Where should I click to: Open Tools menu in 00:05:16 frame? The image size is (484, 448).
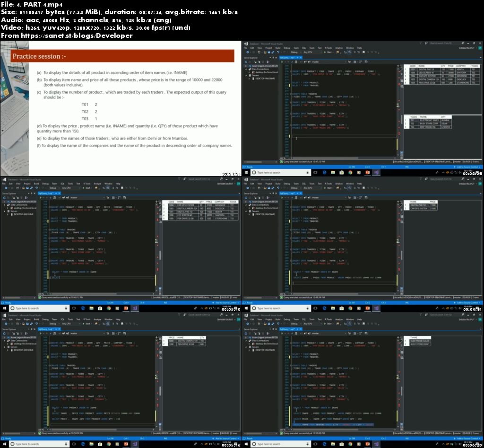click(x=70, y=319)
